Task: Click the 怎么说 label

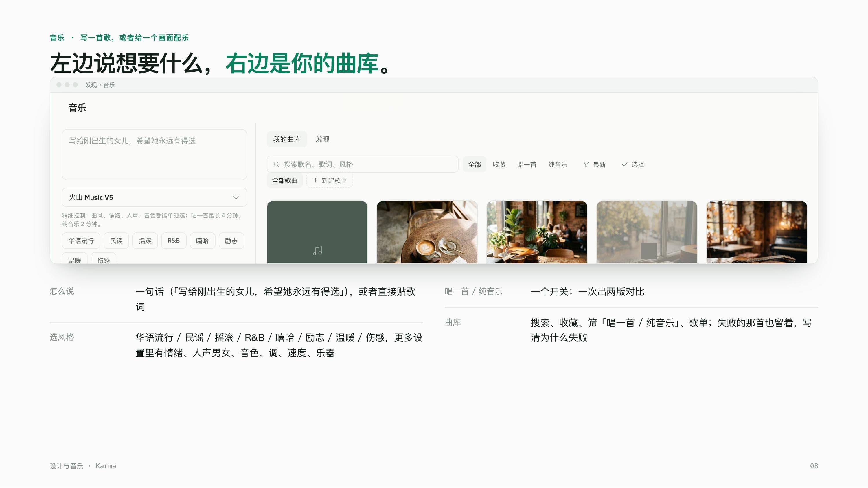Action: [62, 291]
